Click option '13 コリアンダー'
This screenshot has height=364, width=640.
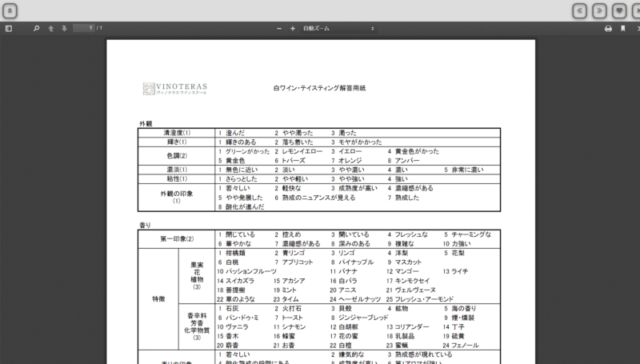[408, 327]
